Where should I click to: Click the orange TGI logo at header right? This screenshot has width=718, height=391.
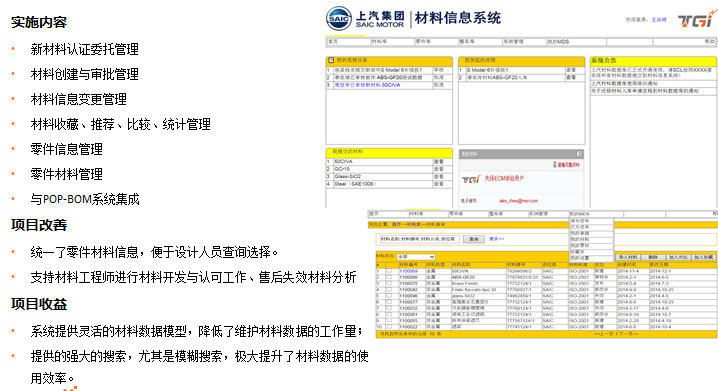click(x=696, y=19)
